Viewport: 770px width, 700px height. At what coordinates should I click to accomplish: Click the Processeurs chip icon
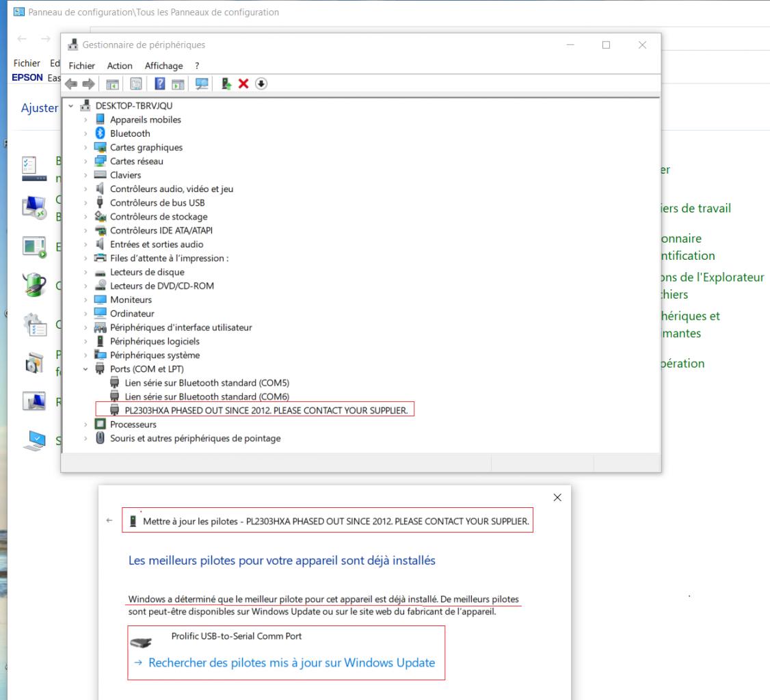pos(100,424)
